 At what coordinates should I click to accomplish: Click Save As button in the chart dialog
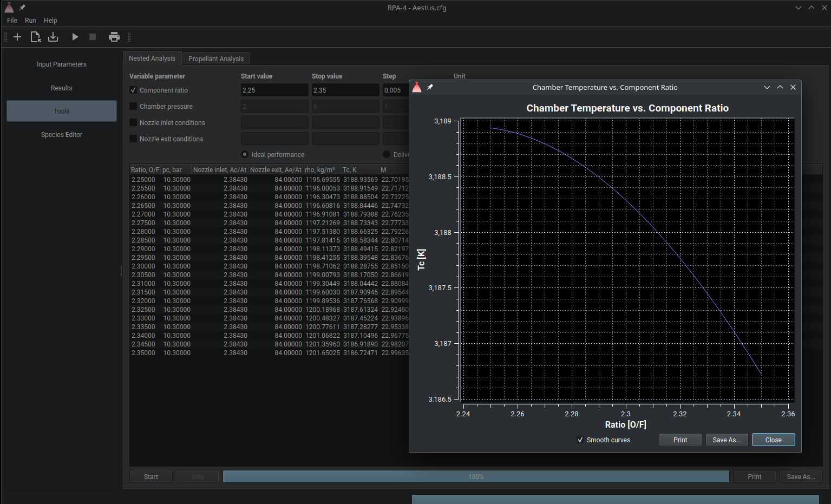pyautogui.click(x=727, y=440)
